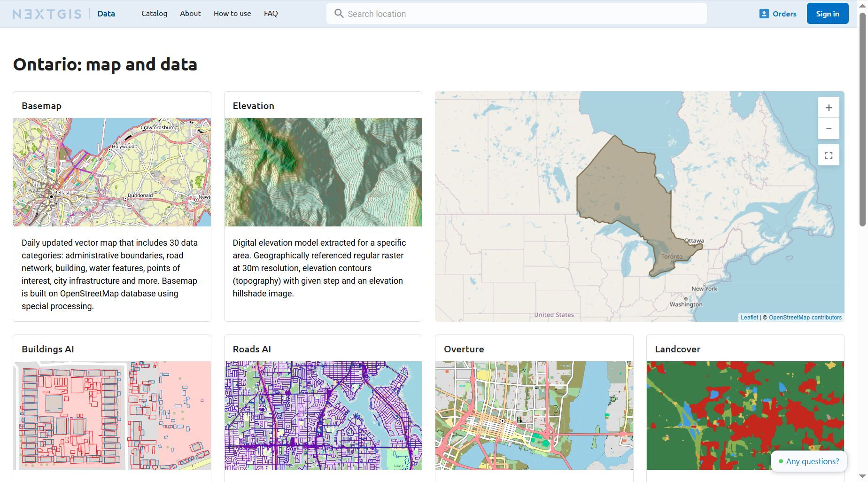Zoom in on the Ontario map

click(829, 108)
